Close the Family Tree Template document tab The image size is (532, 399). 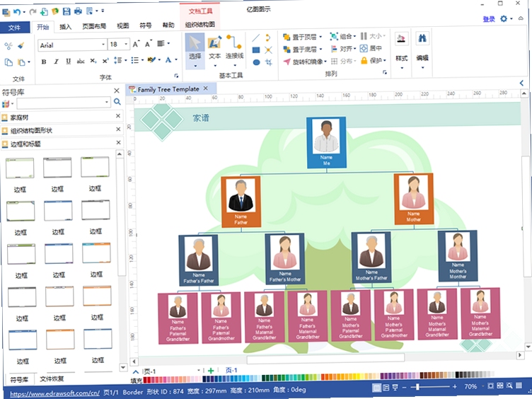206,88
